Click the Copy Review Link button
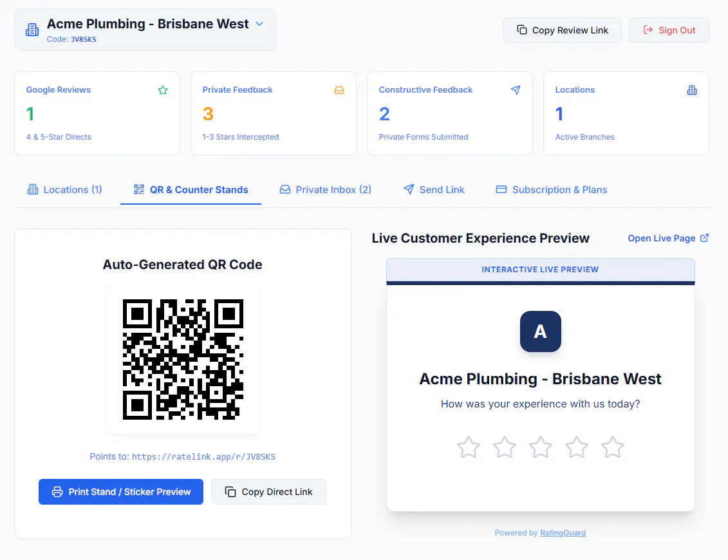728x560 pixels. 562,30
